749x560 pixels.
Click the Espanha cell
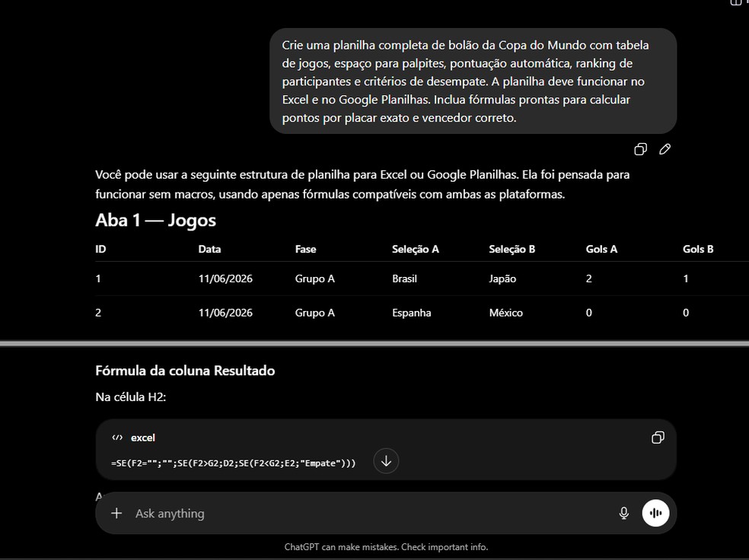click(411, 313)
